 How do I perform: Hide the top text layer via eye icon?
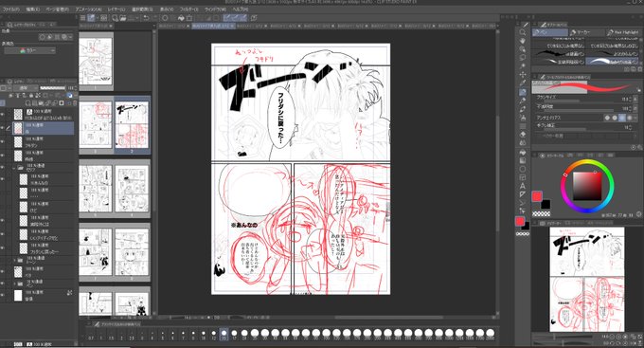click(3, 114)
